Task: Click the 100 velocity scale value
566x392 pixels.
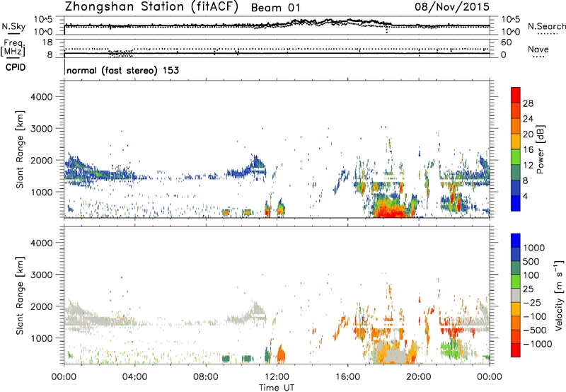Action: [x=531, y=275]
